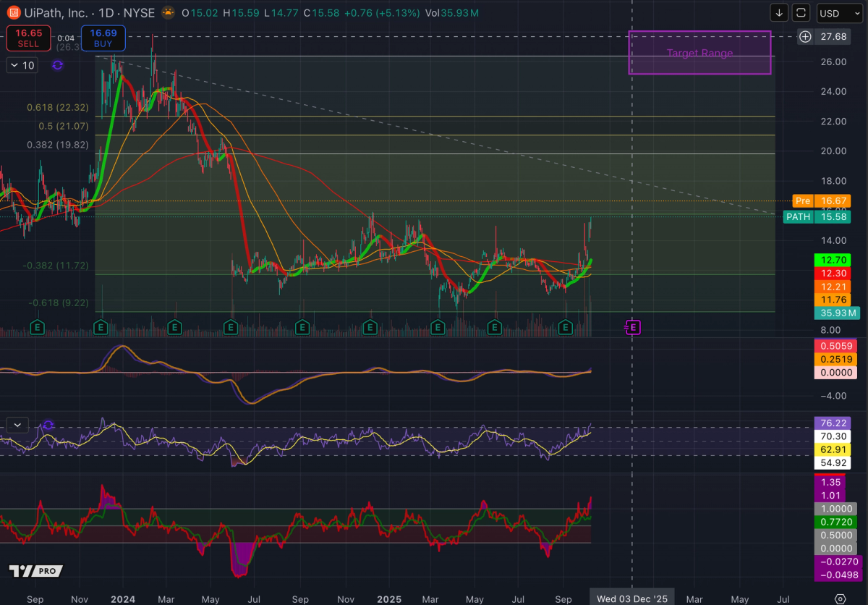Click the purple Target Range box

699,53
